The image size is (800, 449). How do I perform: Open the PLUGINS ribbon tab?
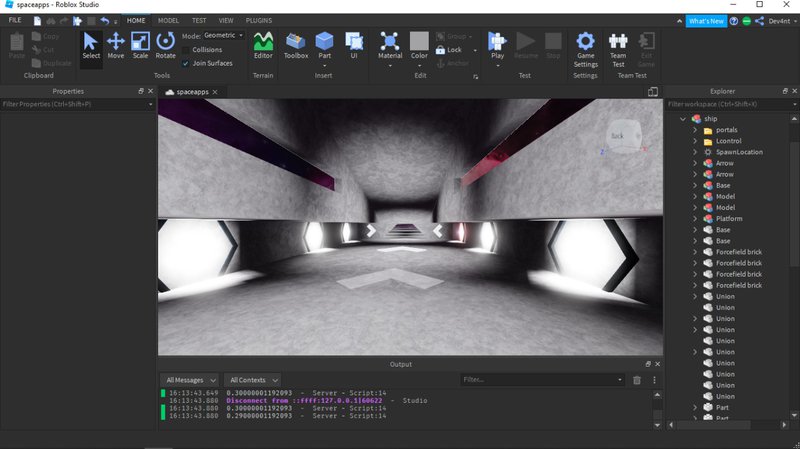[x=258, y=20]
